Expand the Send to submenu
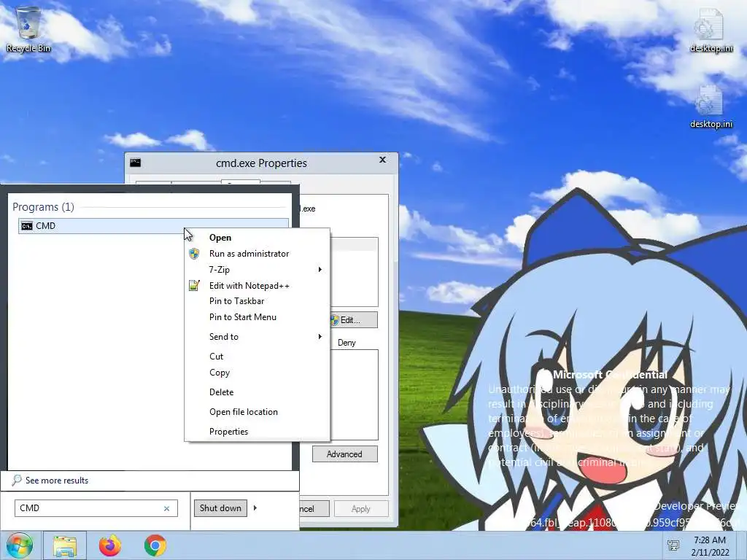Image resolution: width=747 pixels, height=560 pixels. coord(258,337)
